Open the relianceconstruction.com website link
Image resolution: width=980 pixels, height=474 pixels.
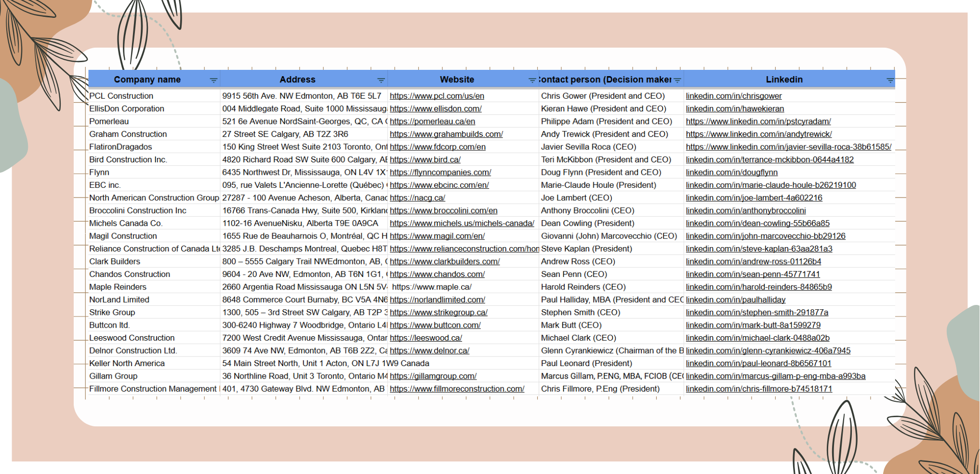[x=464, y=249]
